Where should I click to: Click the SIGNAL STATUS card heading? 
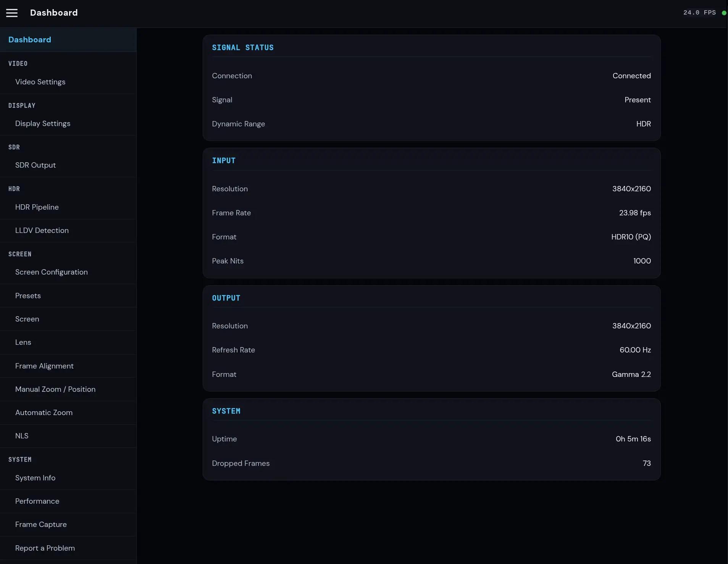(x=243, y=48)
